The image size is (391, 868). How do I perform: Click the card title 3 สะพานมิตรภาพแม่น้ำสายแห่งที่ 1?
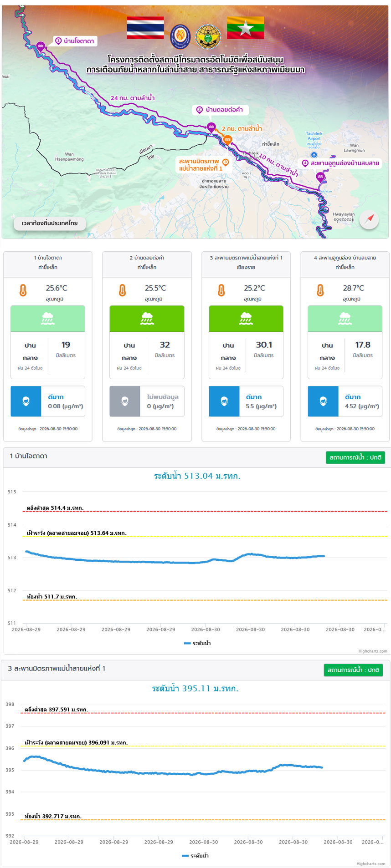point(246,258)
